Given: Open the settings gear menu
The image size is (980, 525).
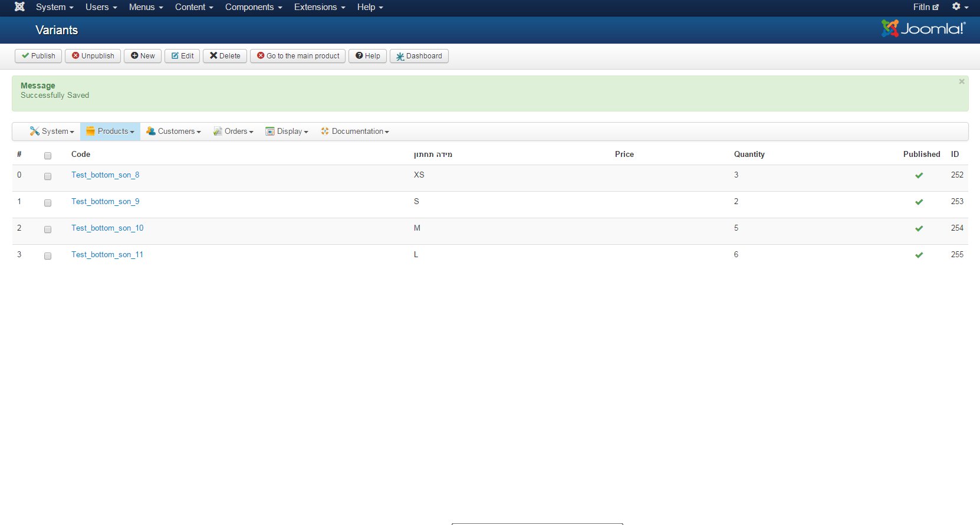Looking at the screenshot, I should 960,7.
